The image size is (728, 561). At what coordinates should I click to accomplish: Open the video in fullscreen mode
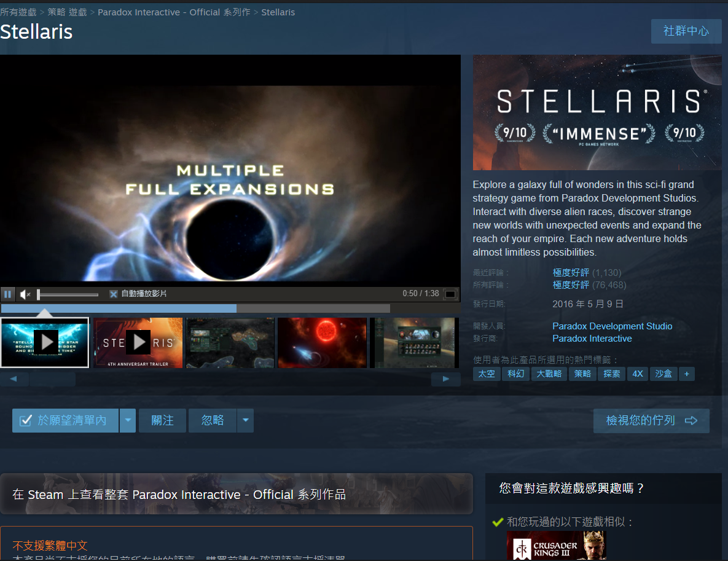[450, 294]
